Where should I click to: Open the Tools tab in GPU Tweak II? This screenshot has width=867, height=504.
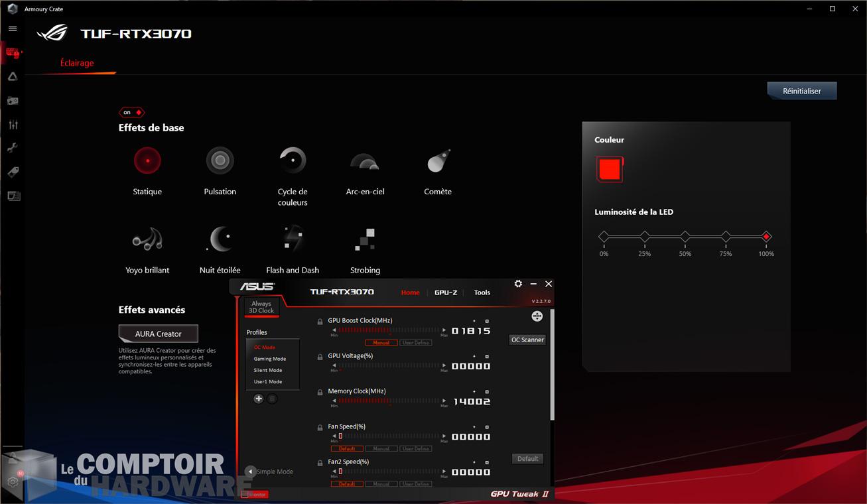[x=482, y=292]
